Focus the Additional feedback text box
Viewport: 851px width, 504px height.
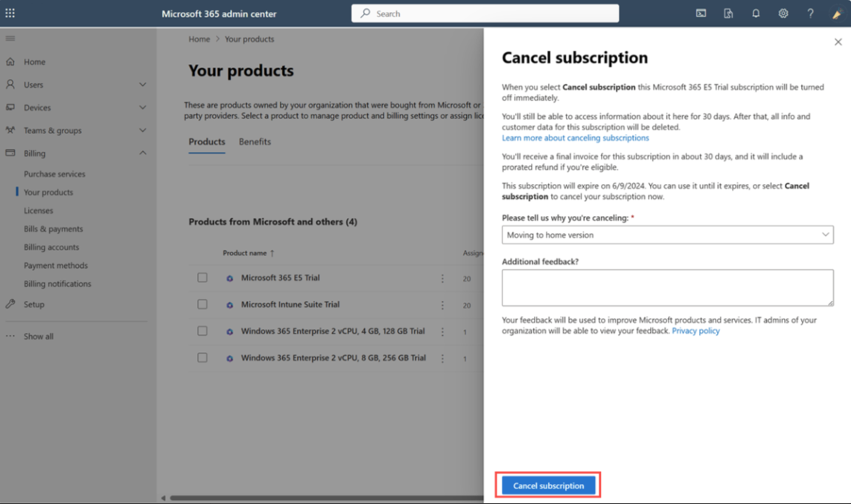(x=668, y=287)
